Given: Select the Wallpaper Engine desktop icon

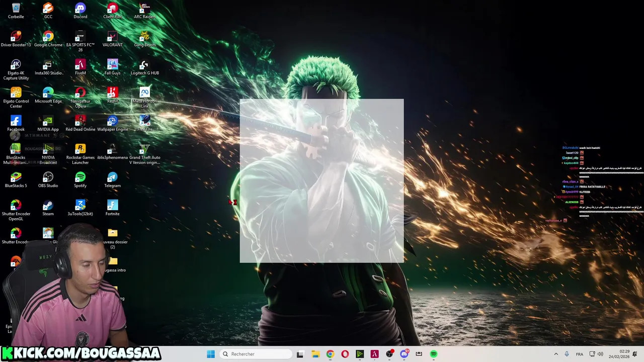Looking at the screenshot, I should (113, 124).
